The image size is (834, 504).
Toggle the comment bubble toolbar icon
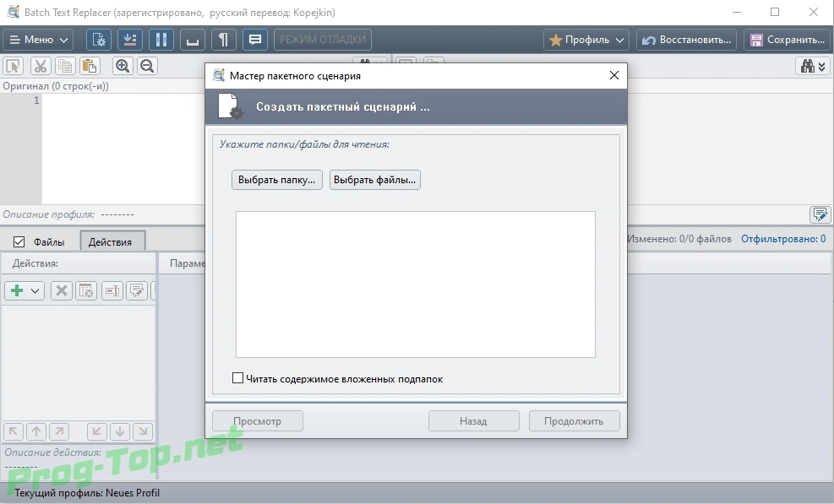pyautogui.click(x=255, y=40)
